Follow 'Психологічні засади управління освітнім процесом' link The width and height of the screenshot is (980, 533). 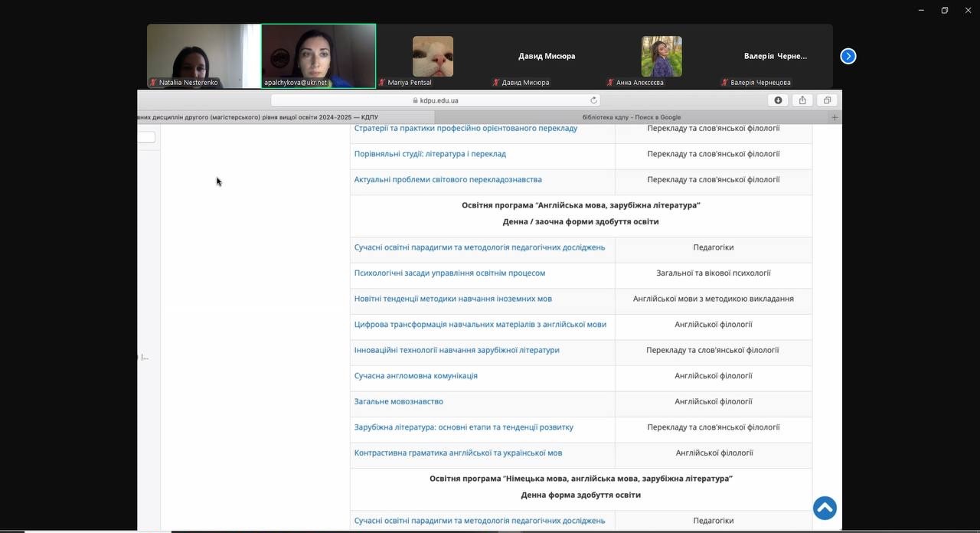[x=449, y=273]
